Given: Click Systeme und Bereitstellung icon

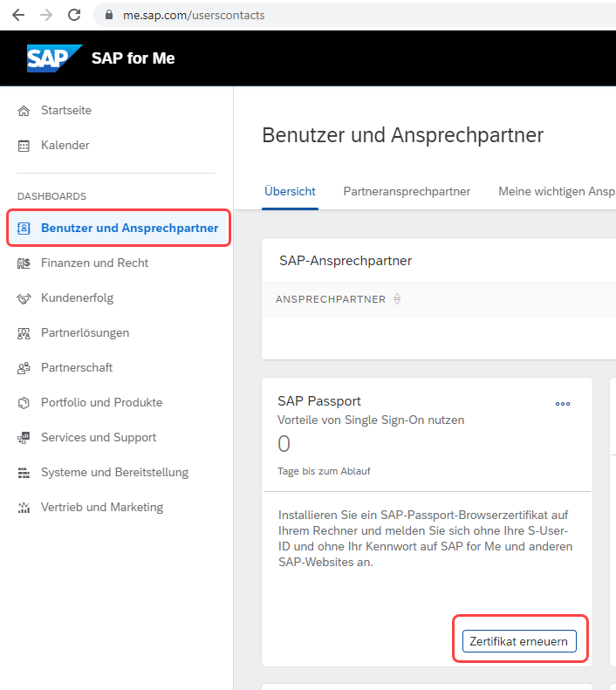Looking at the screenshot, I should [x=24, y=473].
